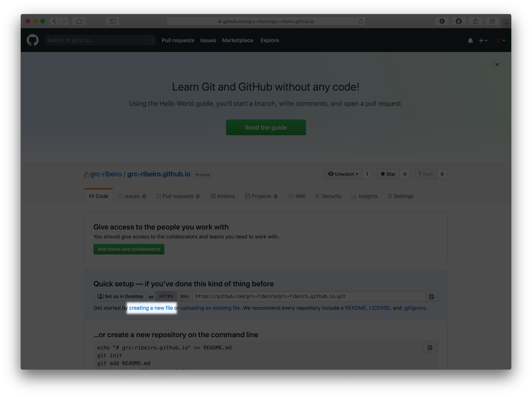Click uploading an existing file link
Screen dimensions: 532x397
click(x=210, y=308)
